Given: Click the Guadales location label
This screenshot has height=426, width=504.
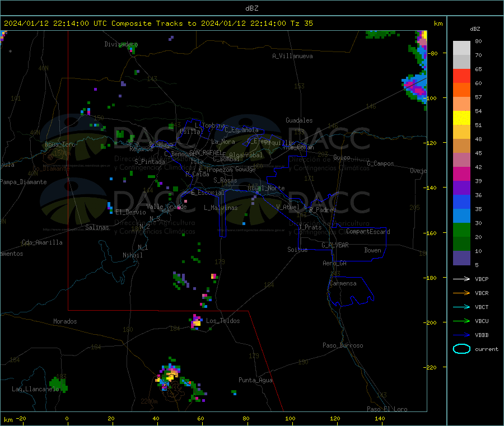Looking at the screenshot, I should [x=299, y=120].
